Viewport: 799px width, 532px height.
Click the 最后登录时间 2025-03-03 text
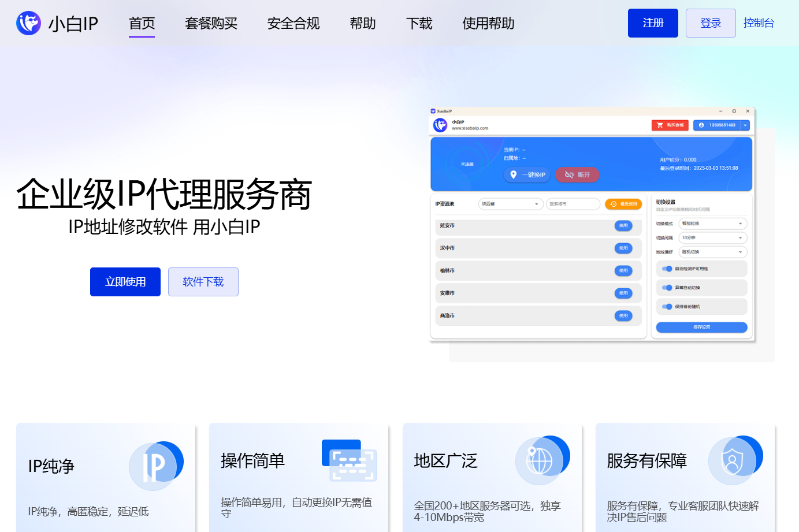[699, 168]
